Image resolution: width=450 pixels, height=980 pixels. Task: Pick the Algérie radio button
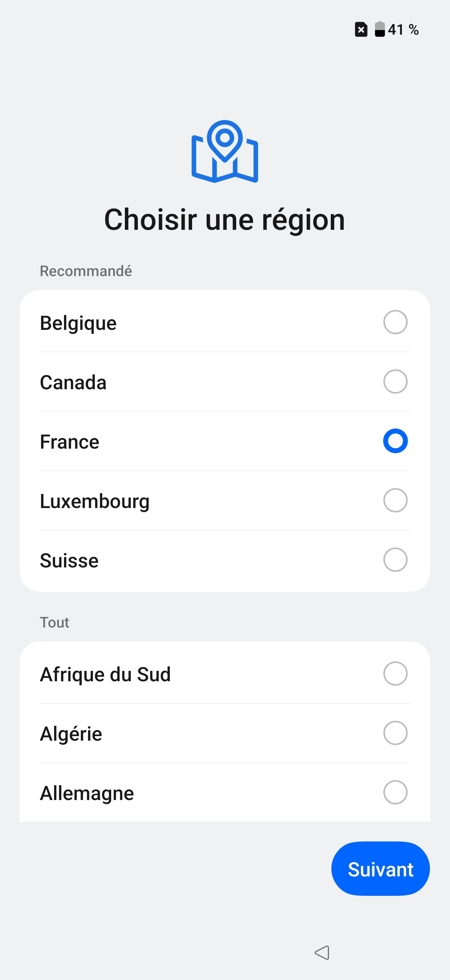coord(395,733)
